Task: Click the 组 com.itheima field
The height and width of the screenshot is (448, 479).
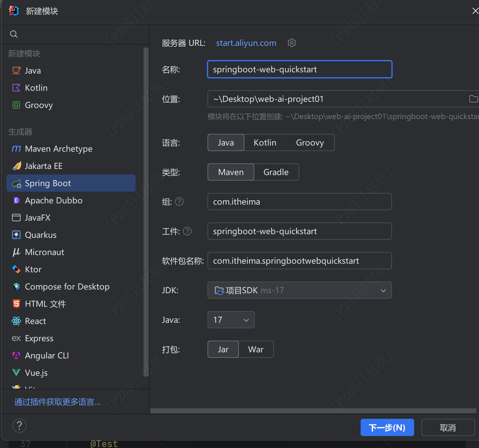Action: coord(300,202)
